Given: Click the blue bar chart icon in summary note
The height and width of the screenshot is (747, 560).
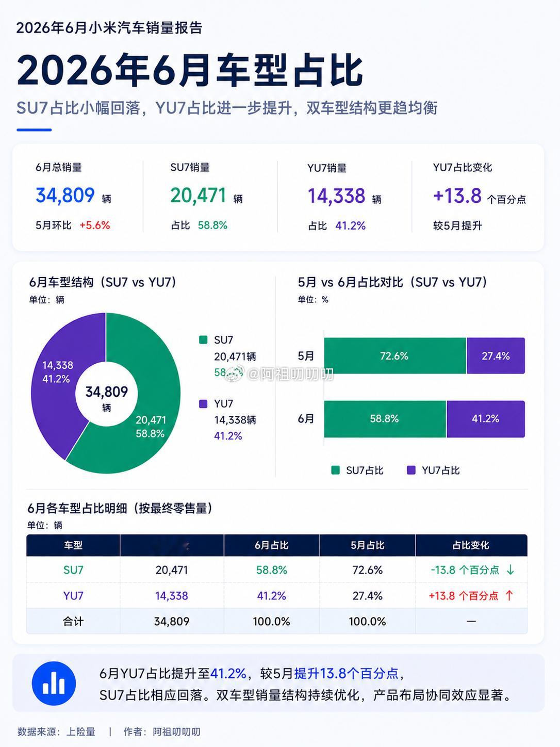Looking at the screenshot, I should 54,684.
